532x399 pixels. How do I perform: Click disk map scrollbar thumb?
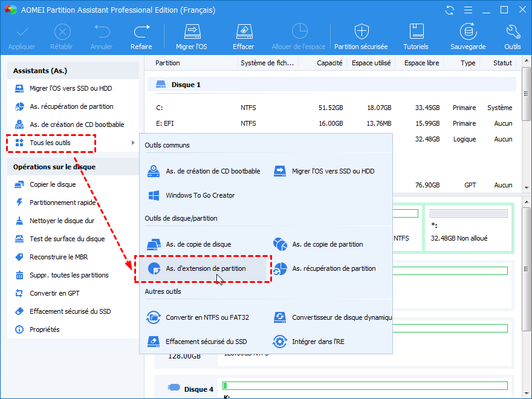(x=526, y=270)
